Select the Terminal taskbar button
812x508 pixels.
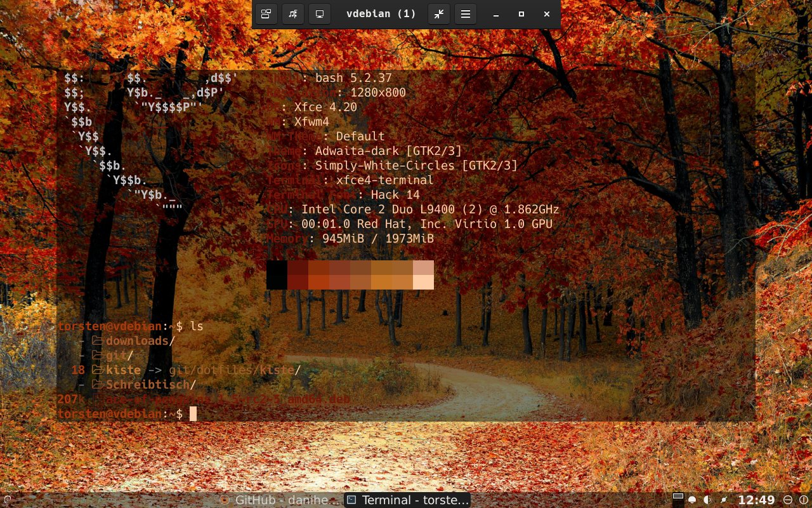pos(407,500)
